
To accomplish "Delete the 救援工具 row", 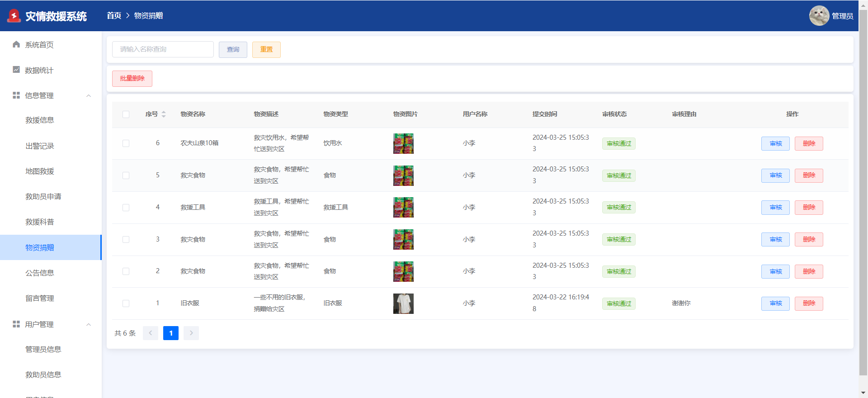I will coord(809,208).
